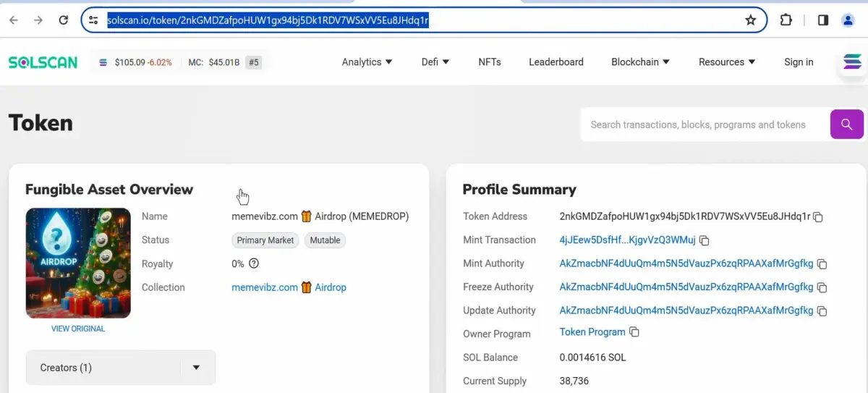Click the 0.0014616 SOL balance value

pos(593,358)
